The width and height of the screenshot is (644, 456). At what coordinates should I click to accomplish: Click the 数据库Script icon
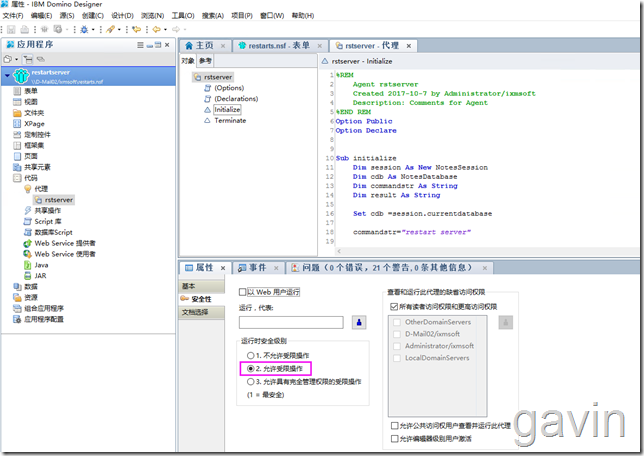point(28,232)
